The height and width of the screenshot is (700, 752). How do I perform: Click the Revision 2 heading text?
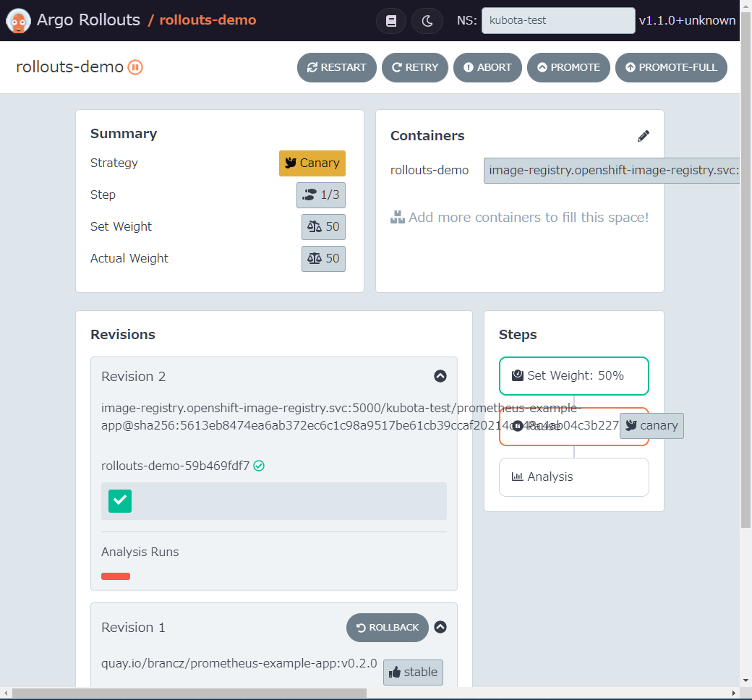coord(133,377)
